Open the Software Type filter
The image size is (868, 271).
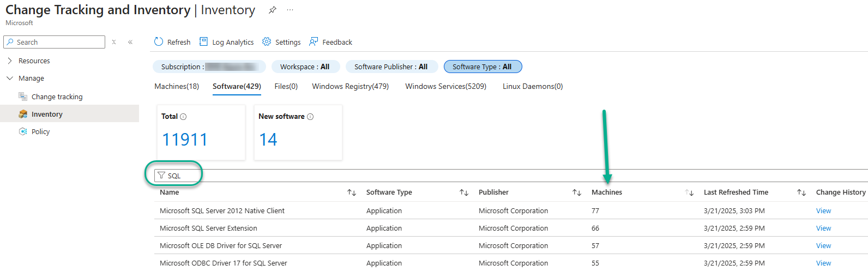483,67
